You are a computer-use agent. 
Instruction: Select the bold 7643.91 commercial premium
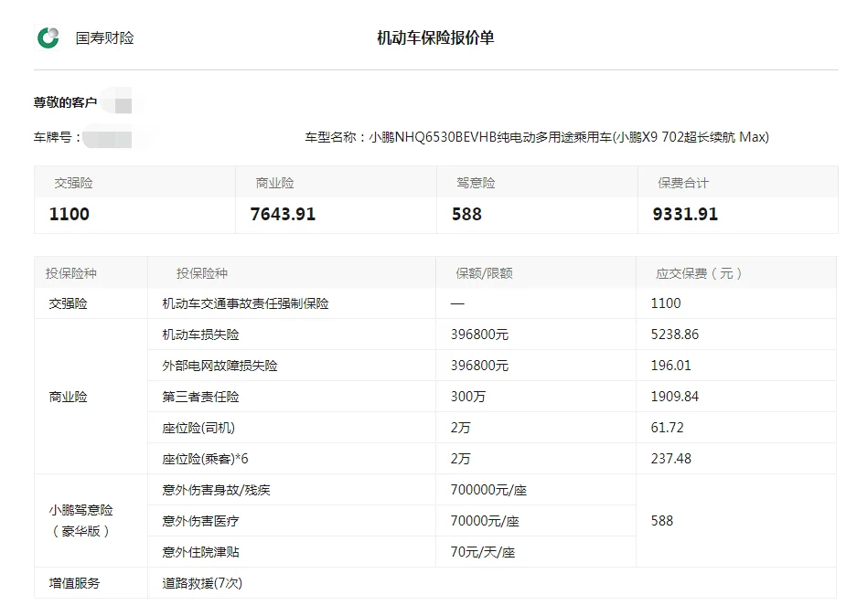[x=283, y=214]
